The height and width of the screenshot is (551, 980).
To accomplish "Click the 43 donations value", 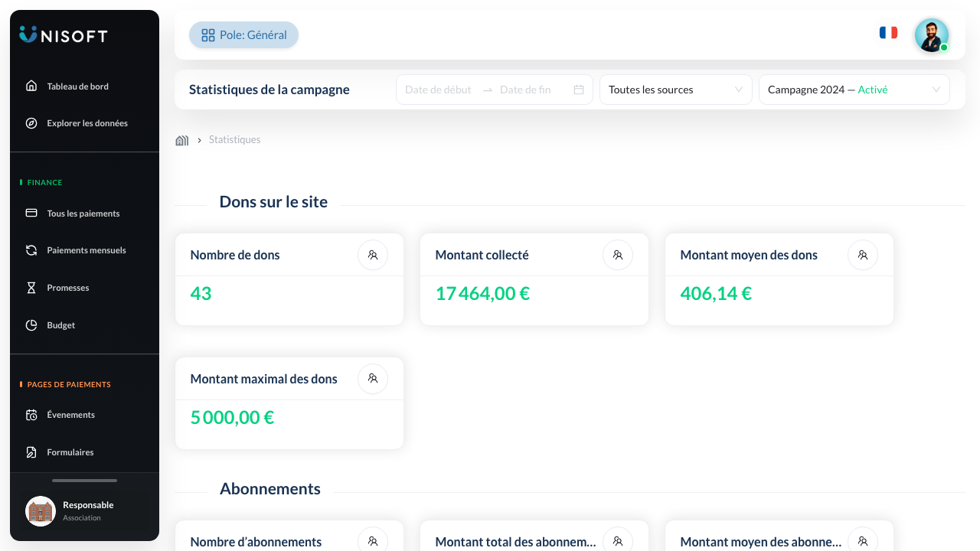I will click(x=201, y=294).
